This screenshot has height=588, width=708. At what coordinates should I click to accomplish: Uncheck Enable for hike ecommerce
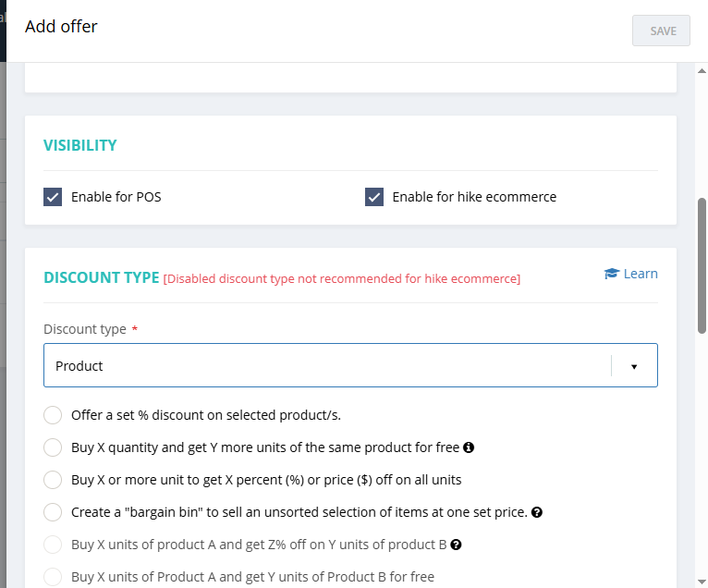[374, 197]
